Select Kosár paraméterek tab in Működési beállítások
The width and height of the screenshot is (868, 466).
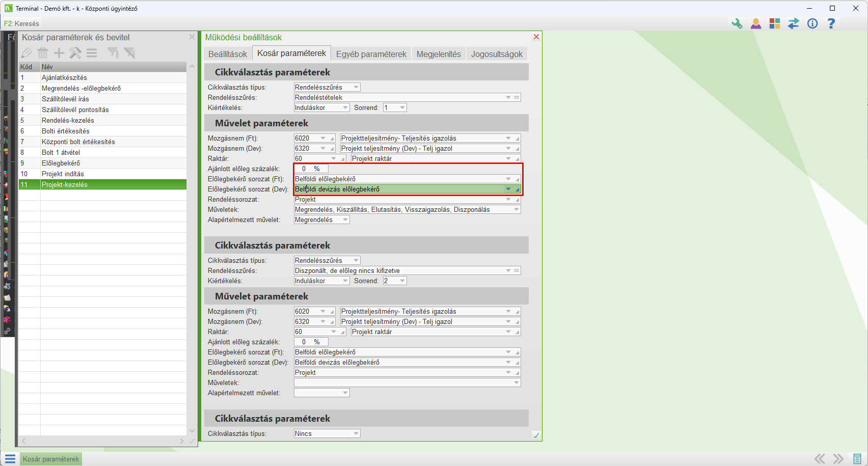tap(291, 53)
